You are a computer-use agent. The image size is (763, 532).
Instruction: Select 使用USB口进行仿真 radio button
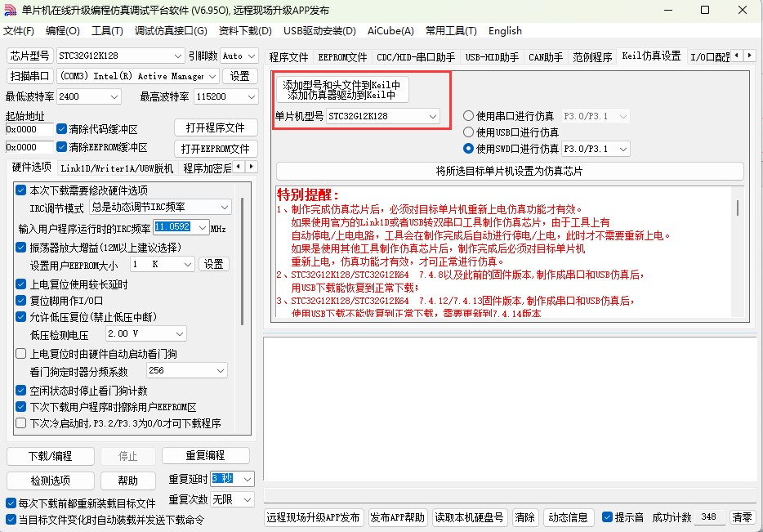468,132
